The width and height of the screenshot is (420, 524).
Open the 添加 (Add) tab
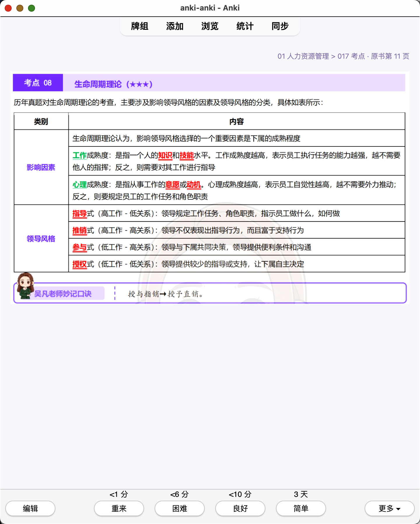[x=175, y=26]
